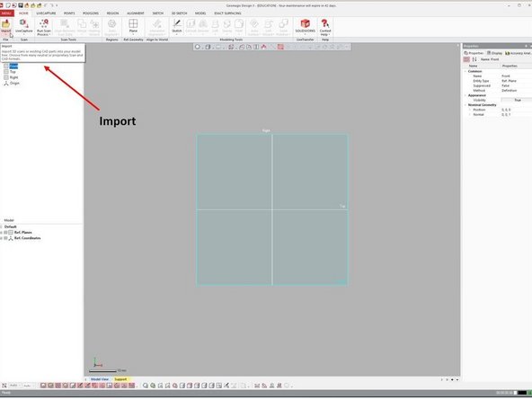532x399 pixels.
Task: Collapse the Common properties section
Action: pyautogui.click(x=465, y=71)
